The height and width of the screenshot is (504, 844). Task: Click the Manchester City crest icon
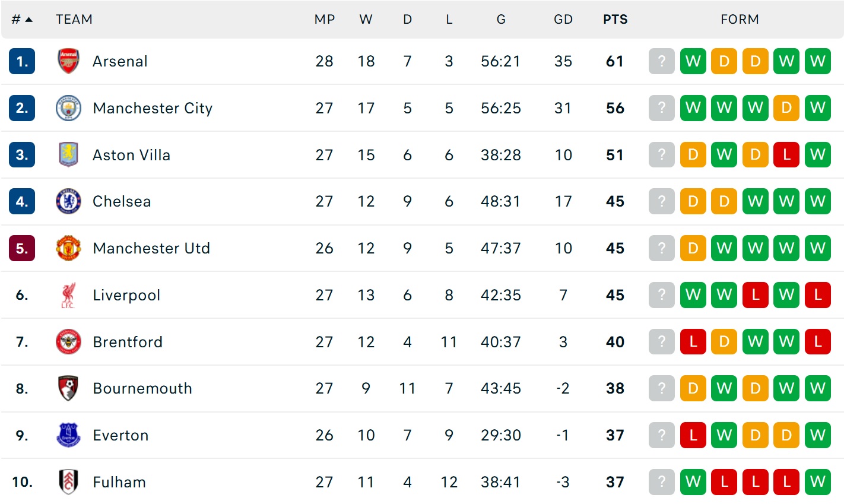tap(68, 108)
